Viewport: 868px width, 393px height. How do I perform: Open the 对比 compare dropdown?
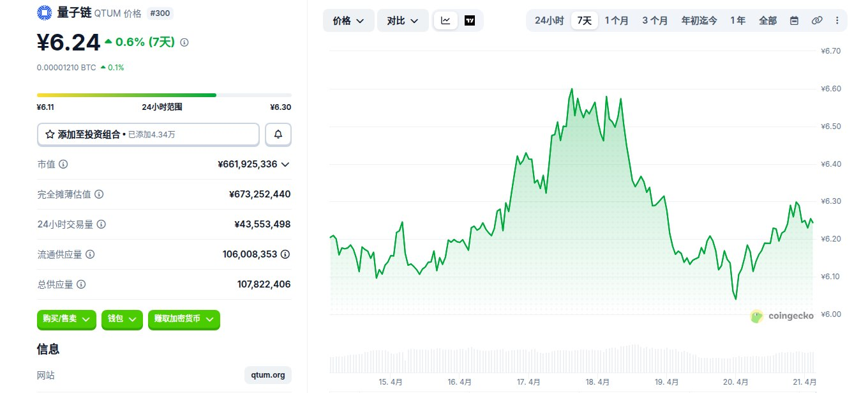click(403, 20)
